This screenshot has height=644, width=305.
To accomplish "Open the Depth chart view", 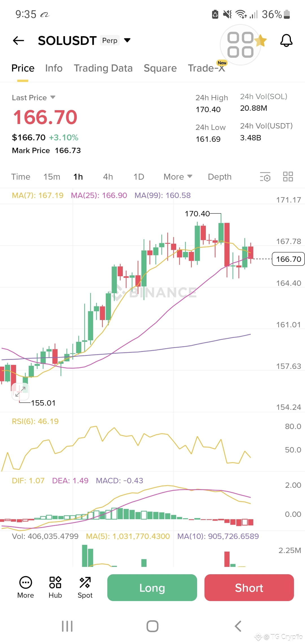I will (x=220, y=177).
